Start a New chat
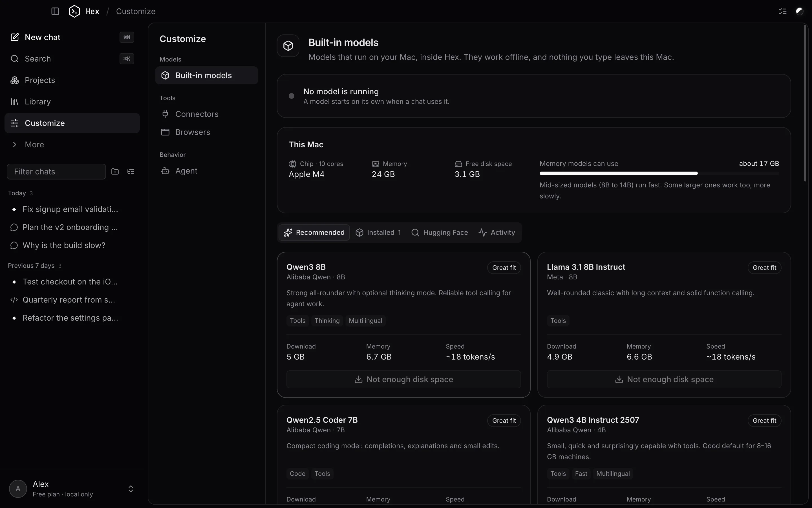This screenshot has height=508, width=812. 72,37
